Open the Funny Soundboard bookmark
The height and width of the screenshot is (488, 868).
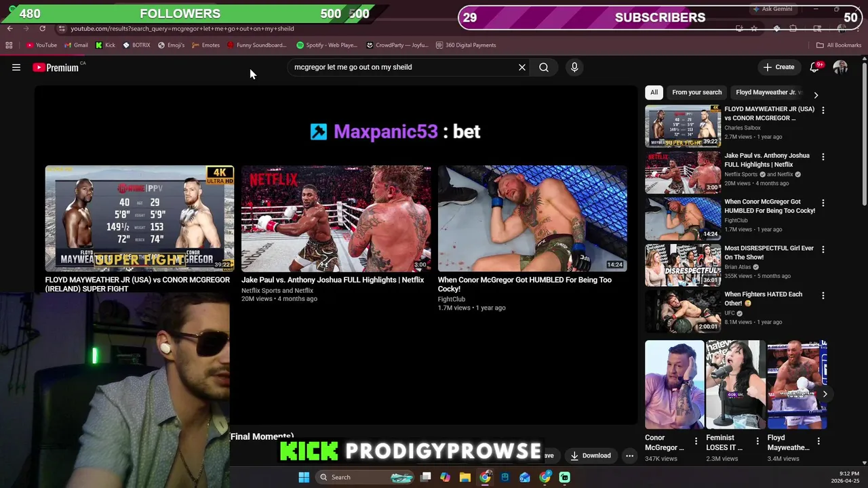pos(257,45)
